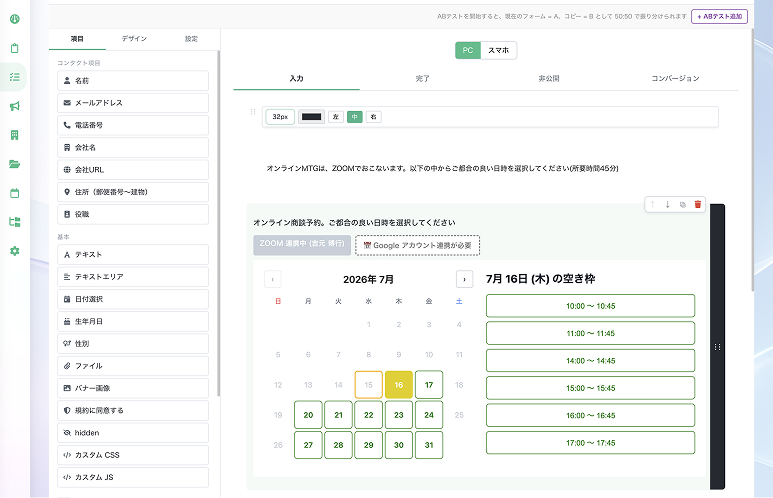This screenshot has width=773, height=498.
Task: Add the 役職 field
Action: [133, 214]
